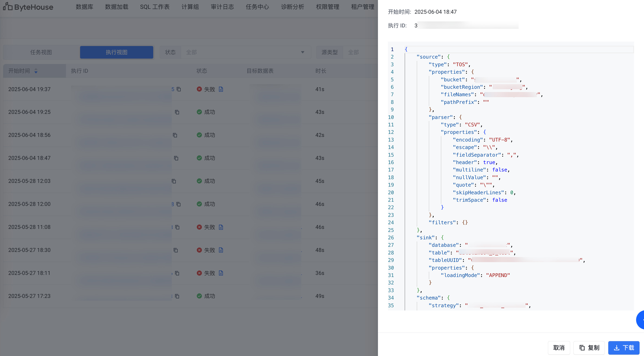Click the ByteHouse logo icon
644x356 pixels.
point(7,7)
